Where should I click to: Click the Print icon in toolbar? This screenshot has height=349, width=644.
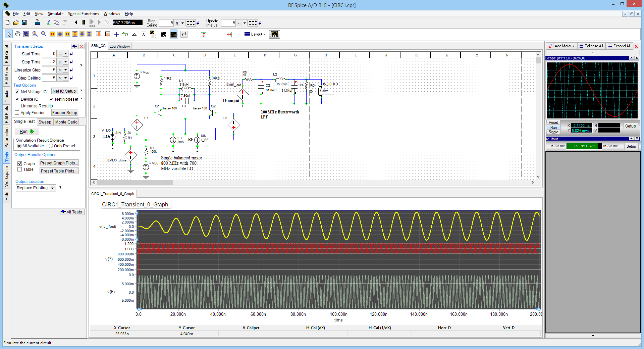38,23
